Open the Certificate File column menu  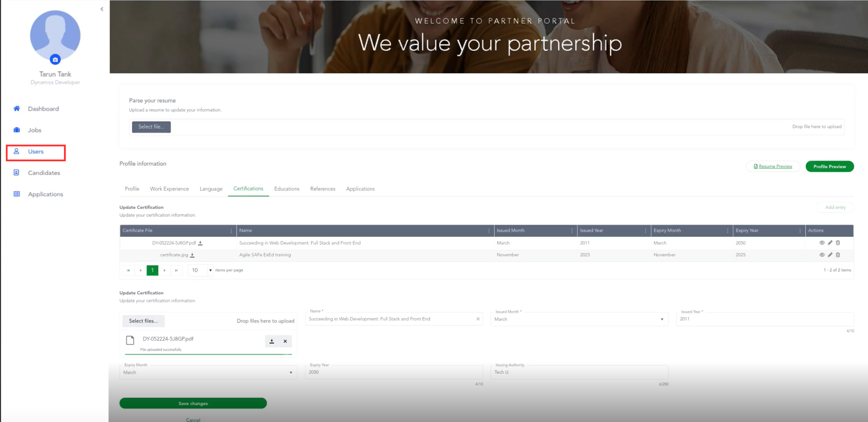pos(231,231)
